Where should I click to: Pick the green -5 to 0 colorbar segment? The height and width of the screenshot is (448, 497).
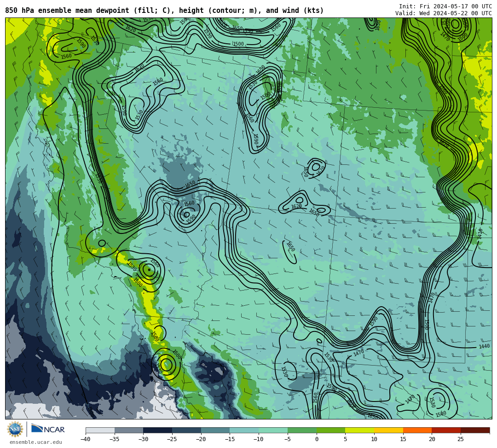click(x=302, y=430)
